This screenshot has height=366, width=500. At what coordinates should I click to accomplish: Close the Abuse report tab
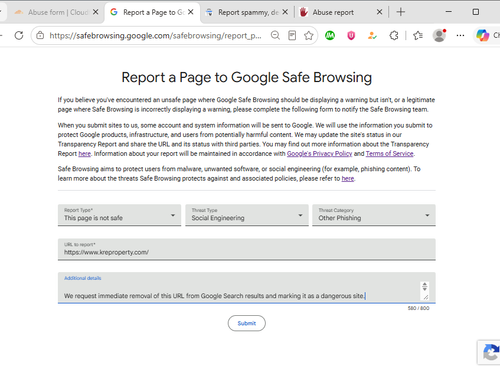click(x=379, y=12)
